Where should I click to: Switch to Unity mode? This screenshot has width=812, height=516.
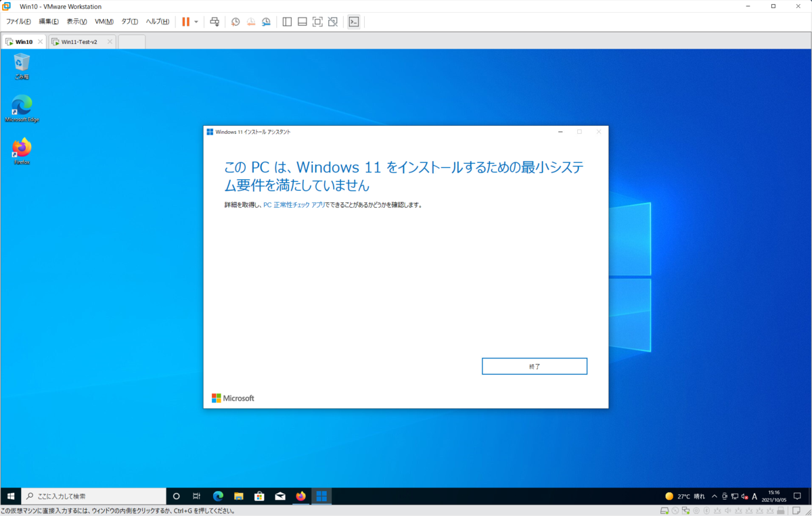point(333,22)
